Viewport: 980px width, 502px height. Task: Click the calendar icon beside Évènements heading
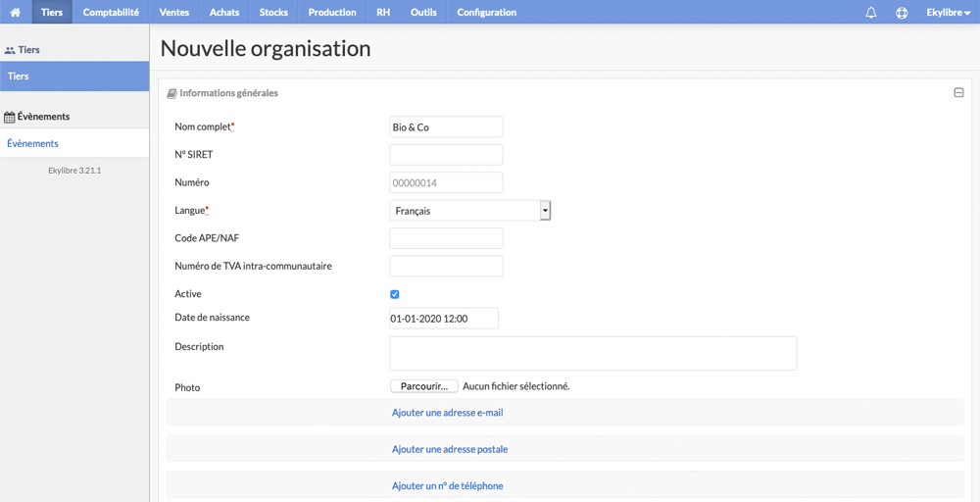point(10,117)
